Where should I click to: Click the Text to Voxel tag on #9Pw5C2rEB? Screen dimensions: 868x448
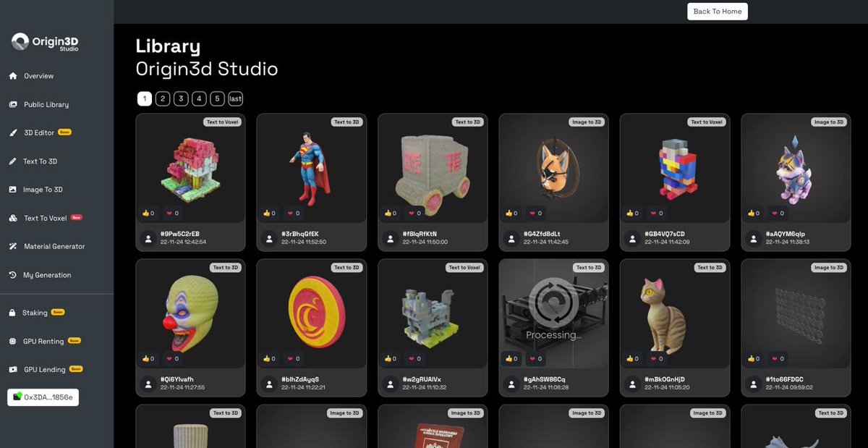tap(221, 122)
